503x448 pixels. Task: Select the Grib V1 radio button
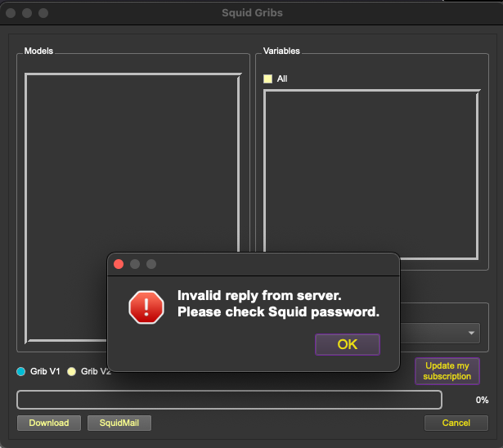point(20,371)
